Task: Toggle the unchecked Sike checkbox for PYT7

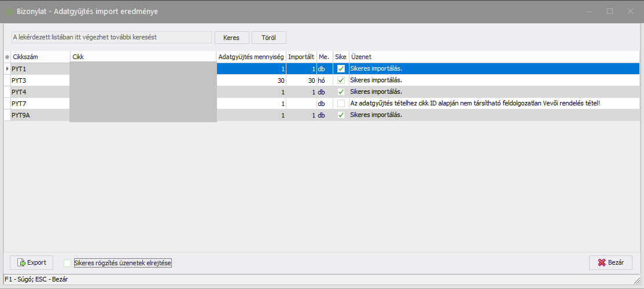Action: pos(341,104)
